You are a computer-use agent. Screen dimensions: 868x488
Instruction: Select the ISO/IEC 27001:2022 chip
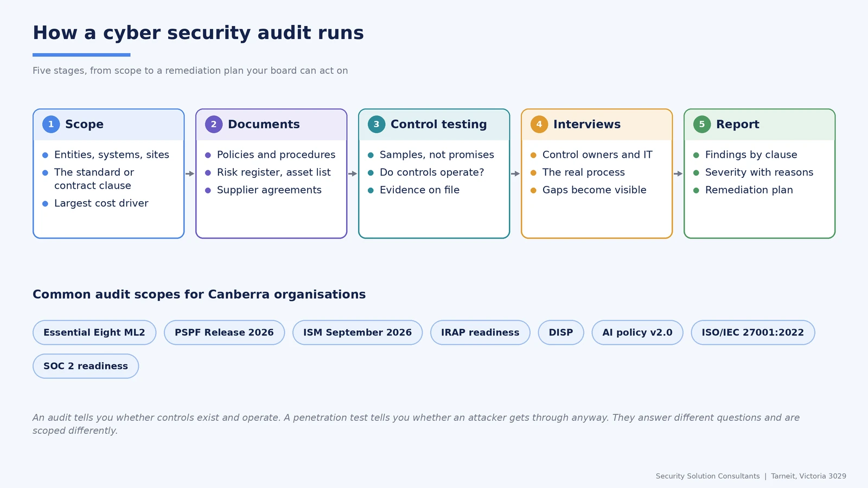tap(753, 332)
